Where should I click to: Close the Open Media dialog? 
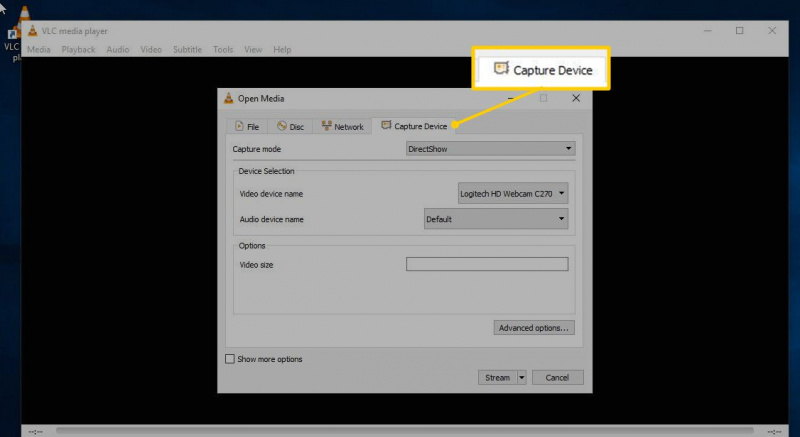click(576, 98)
